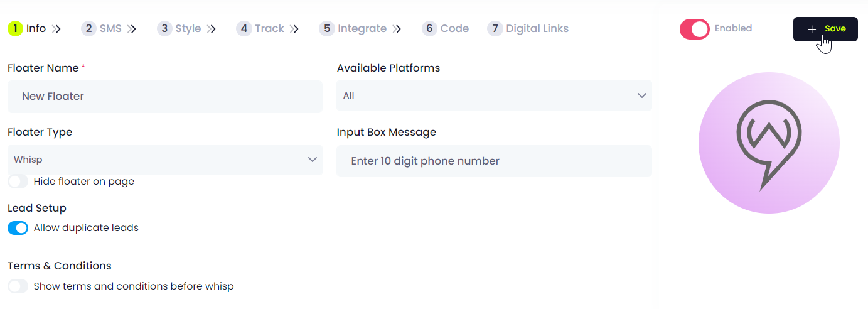The width and height of the screenshot is (868, 309).
Task: Click the step 3 Style number badge
Action: point(164,28)
